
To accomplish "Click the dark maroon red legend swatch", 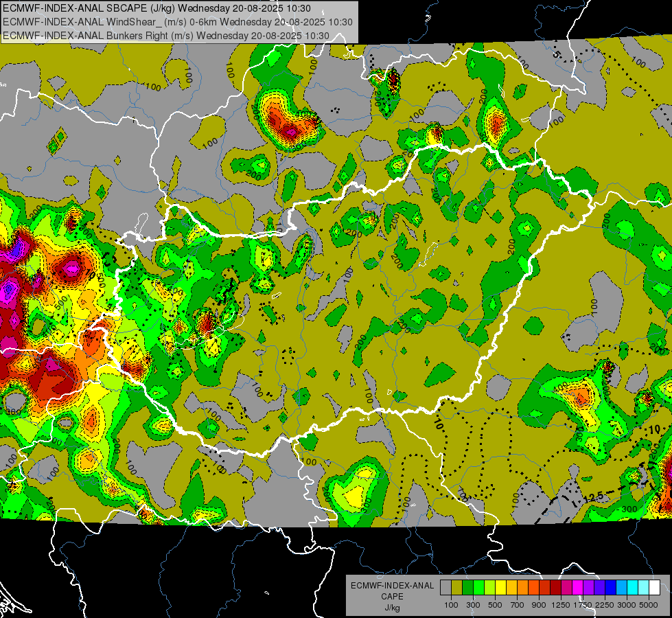I will [x=556, y=587].
